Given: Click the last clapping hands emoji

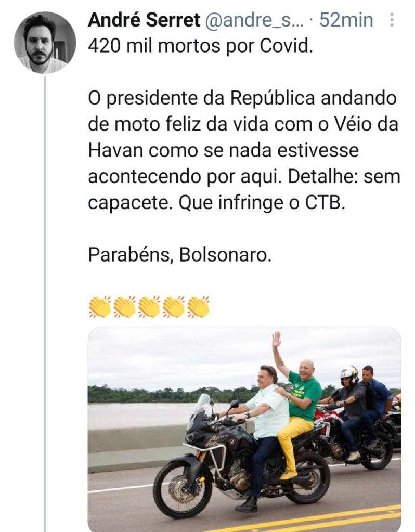Looking at the screenshot, I should coord(199,307).
